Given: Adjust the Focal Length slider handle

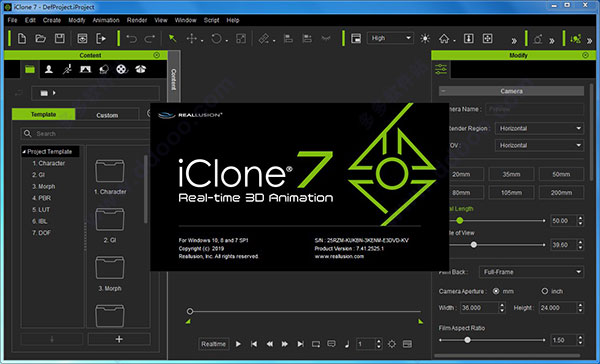Looking at the screenshot, I should (460, 220).
